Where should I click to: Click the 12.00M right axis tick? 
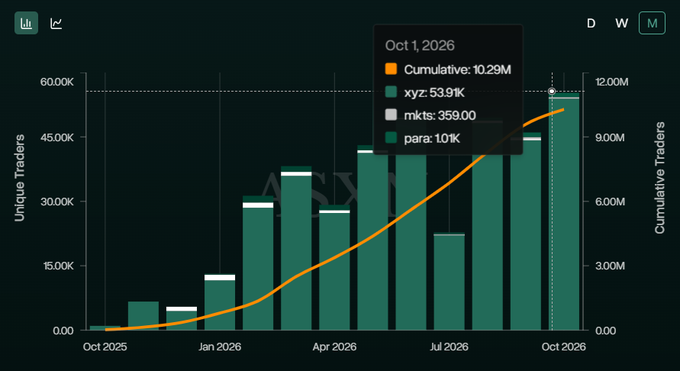(612, 82)
